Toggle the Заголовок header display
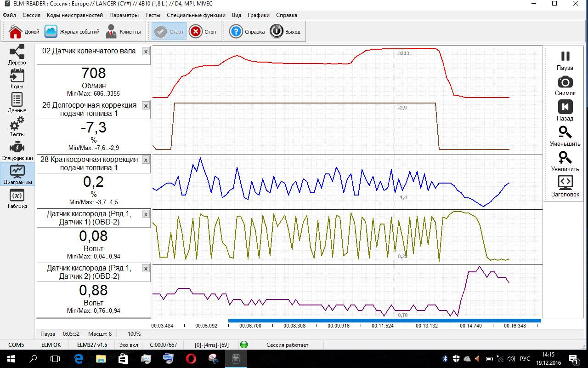The image size is (588, 368). point(565,186)
